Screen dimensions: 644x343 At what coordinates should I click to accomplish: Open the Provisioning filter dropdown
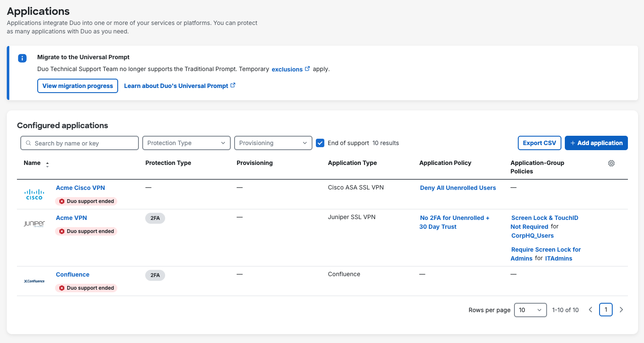[x=273, y=143]
